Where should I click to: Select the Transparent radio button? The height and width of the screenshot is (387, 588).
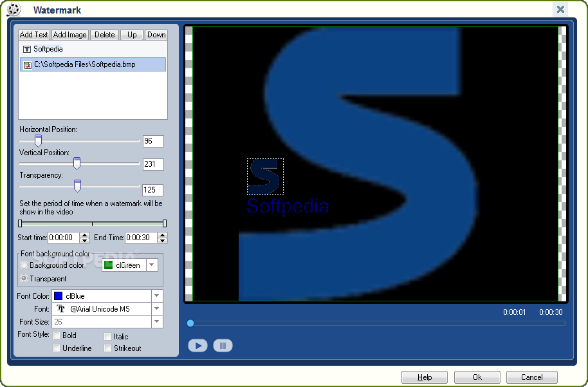pos(24,279)
